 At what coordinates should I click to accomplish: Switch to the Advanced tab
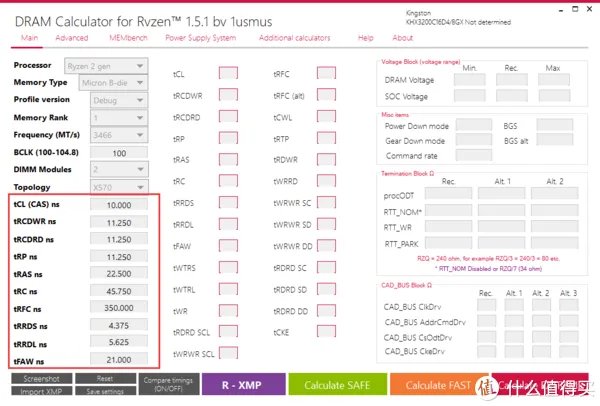pos(71,38)
